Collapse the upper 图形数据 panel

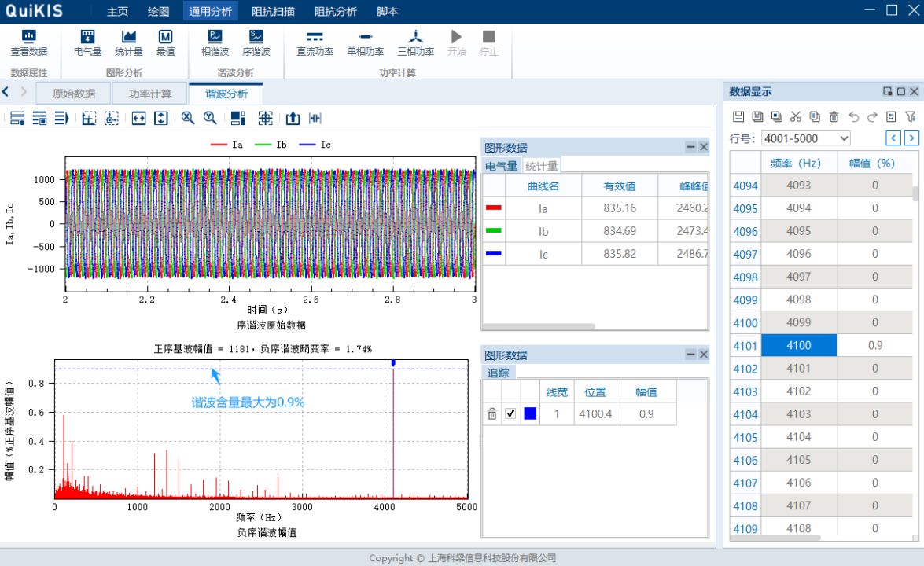tap(690, 146)
